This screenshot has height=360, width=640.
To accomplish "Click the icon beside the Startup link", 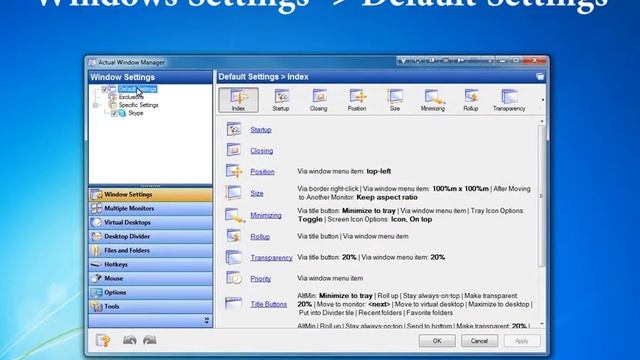I will coord(234,129).
